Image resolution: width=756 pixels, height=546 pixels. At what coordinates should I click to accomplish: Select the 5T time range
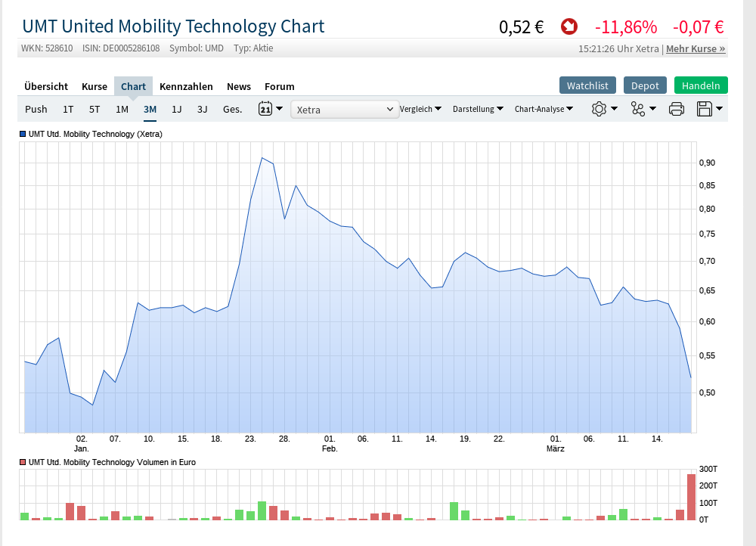click(x=94, y=109)
